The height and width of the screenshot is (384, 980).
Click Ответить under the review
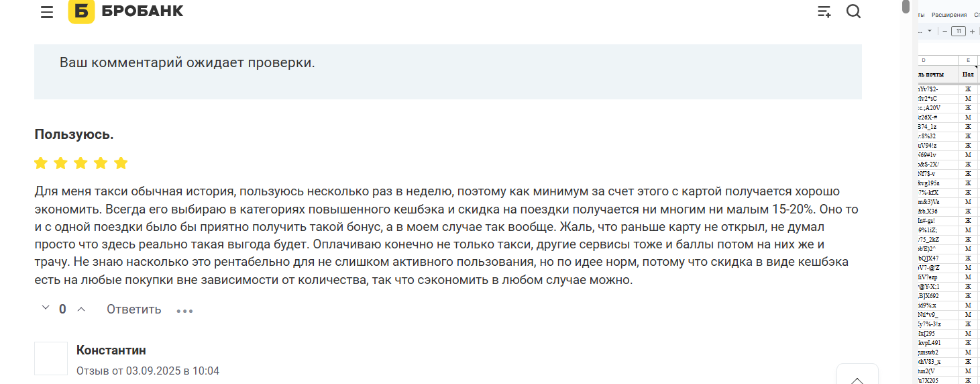[134, 309]
